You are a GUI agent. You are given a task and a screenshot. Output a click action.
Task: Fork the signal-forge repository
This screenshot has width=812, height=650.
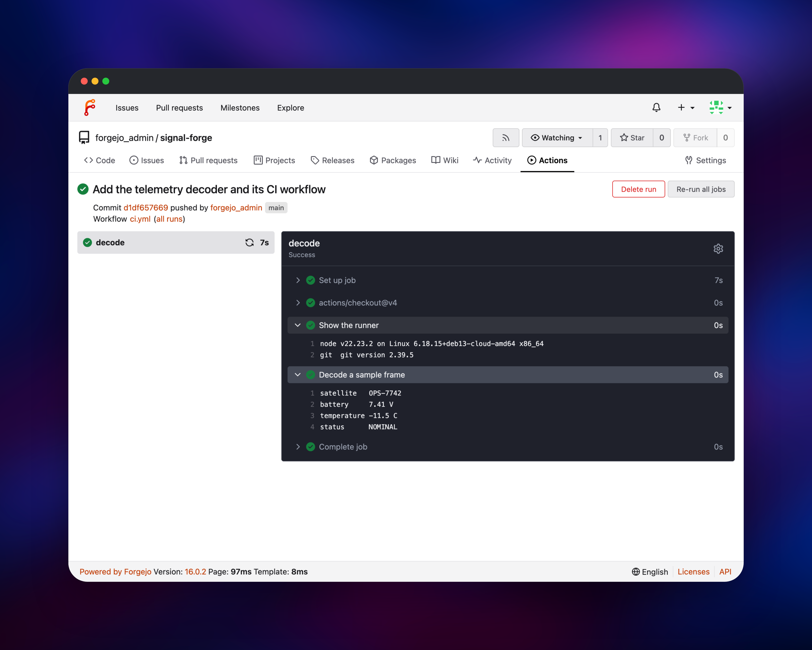click(x=695, y=138)
